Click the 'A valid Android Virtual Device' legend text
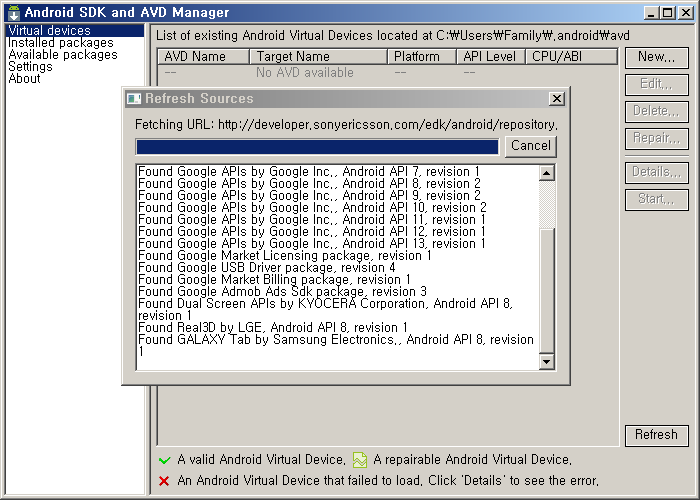Viewport: 700px width, 500px height. click(x=261, y=460)
